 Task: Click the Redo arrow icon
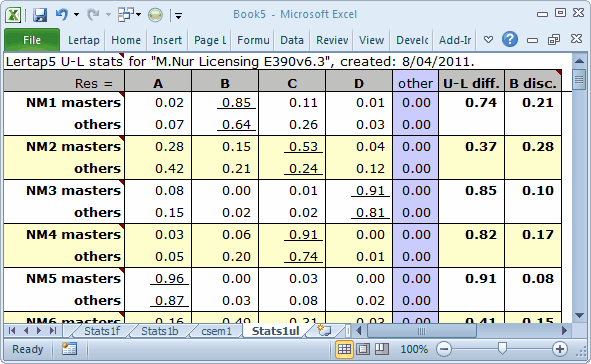pos(93,15)
